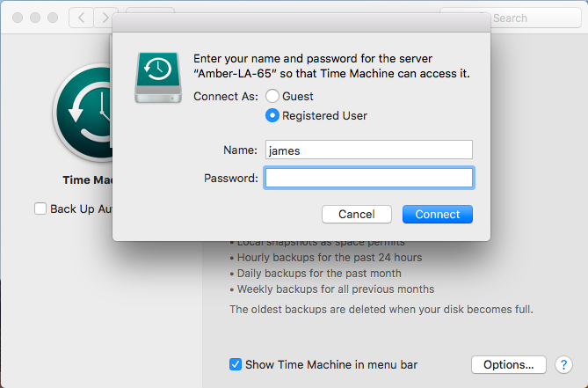Open the Options... button
This screenshot has width=588, height=388.
pos(509,365)
